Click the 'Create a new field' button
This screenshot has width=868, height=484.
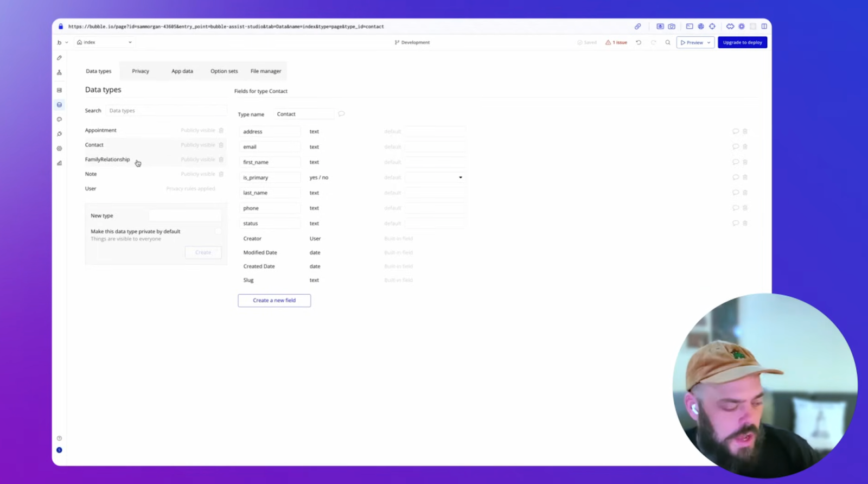(274, 300)
